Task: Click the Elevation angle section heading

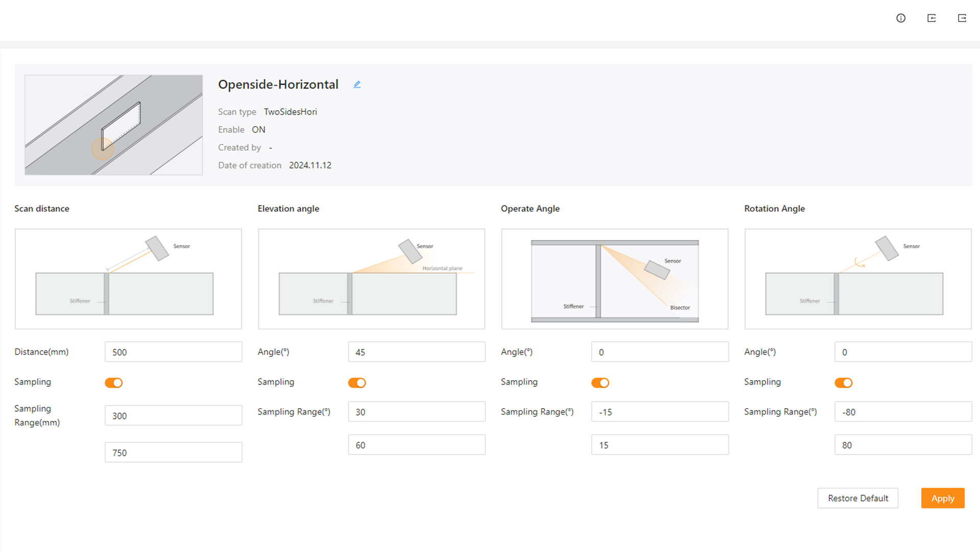Action: tap(288, 209)
